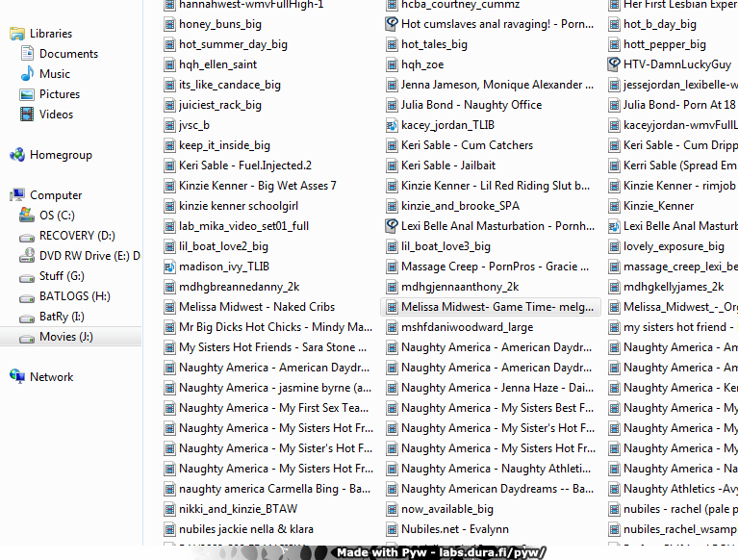The image size is (738, 560).
Task: Open the Libraries folder icon
Action: (17, 34)
